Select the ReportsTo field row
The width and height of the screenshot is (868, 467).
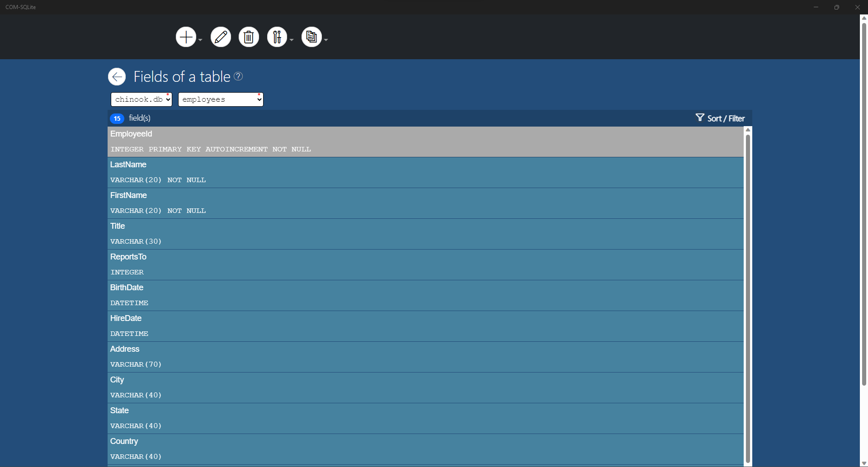click(x=425, y=265)
